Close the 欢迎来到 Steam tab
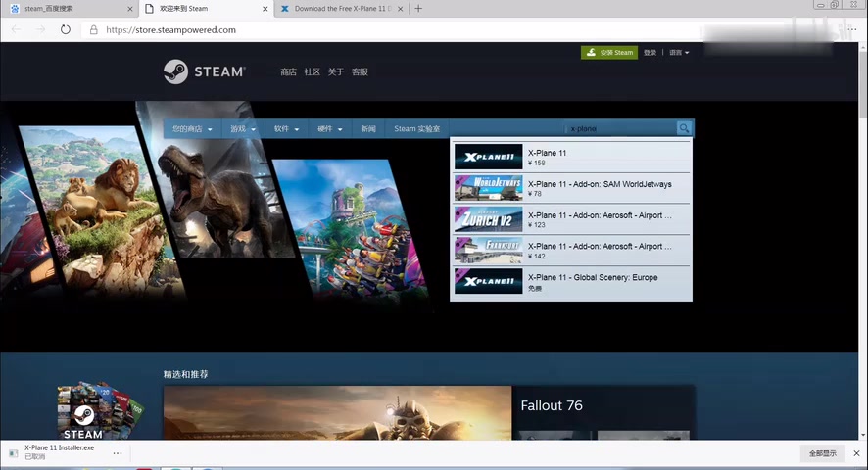 [x=265, y=9]
